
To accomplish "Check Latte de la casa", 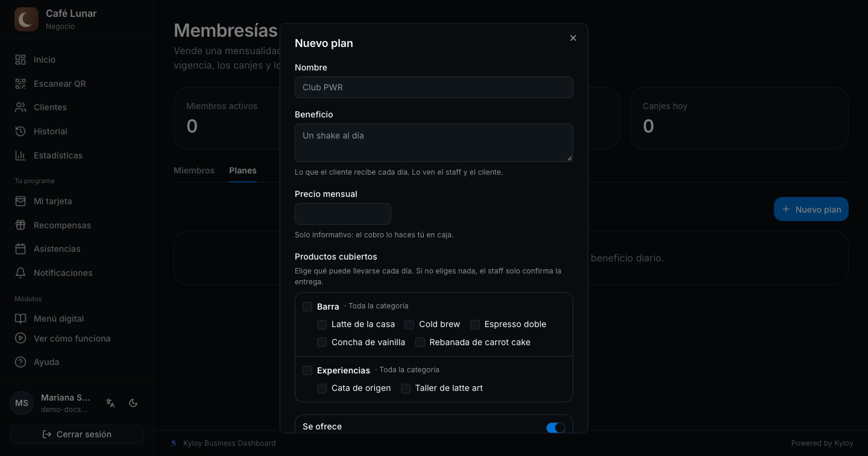I will [322, 325].
